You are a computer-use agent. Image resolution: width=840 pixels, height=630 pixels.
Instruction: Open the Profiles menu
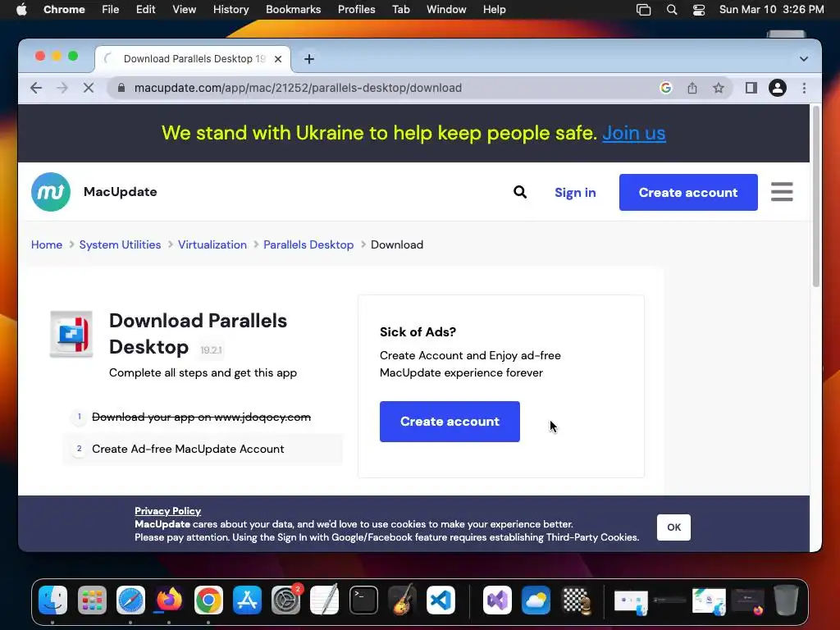click(356, 10)
